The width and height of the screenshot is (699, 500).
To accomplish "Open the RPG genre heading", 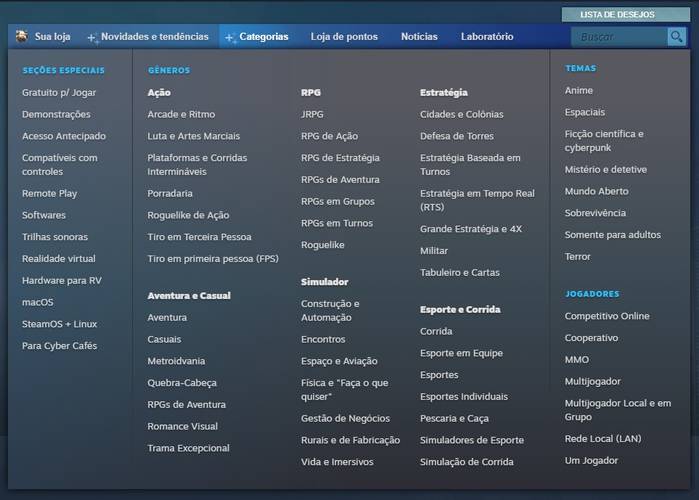I will click(x=311, y=93).
